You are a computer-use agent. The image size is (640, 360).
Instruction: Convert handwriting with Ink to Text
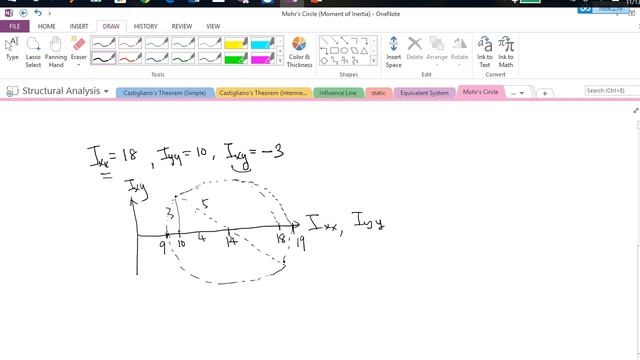pyautogui.click(x=484, y=52)
